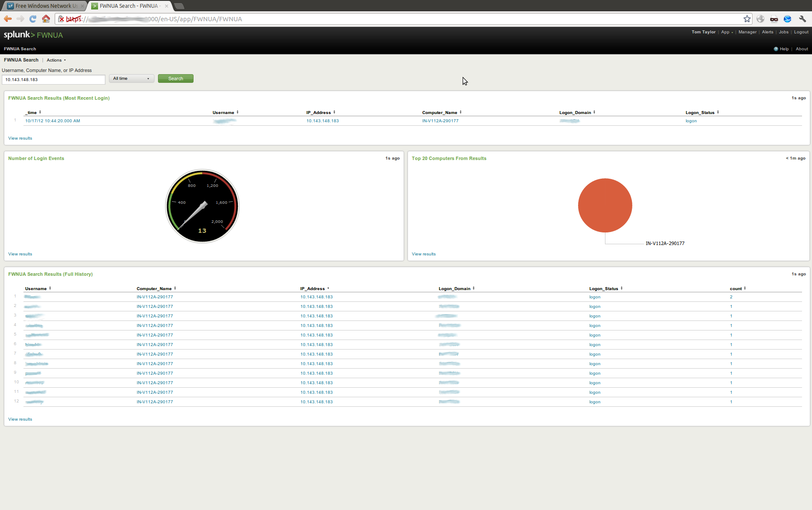Screen dimensions: 812x510
Task: Click the Help question mark icon
Action: click(x=776, y=49)
